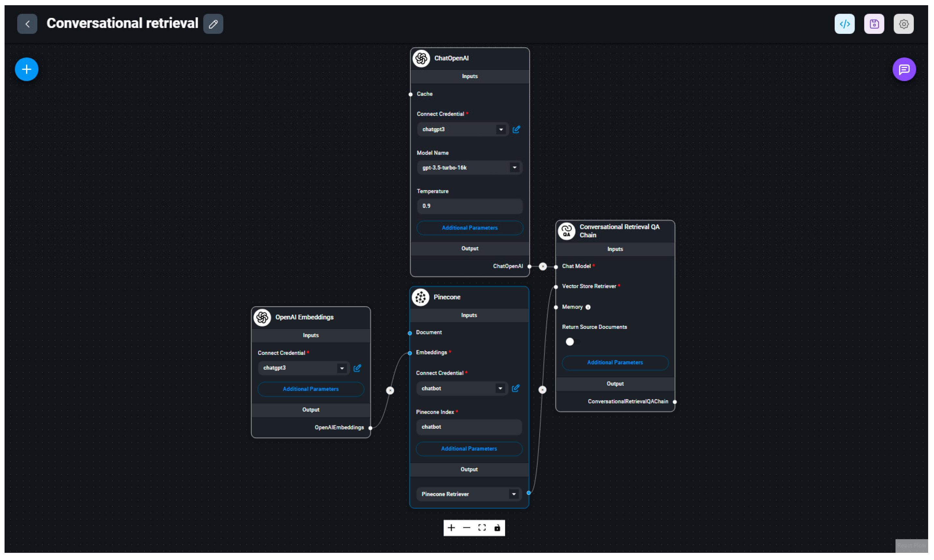
Task: Open the purple chat message bubble
Action: tap(904, 69)
